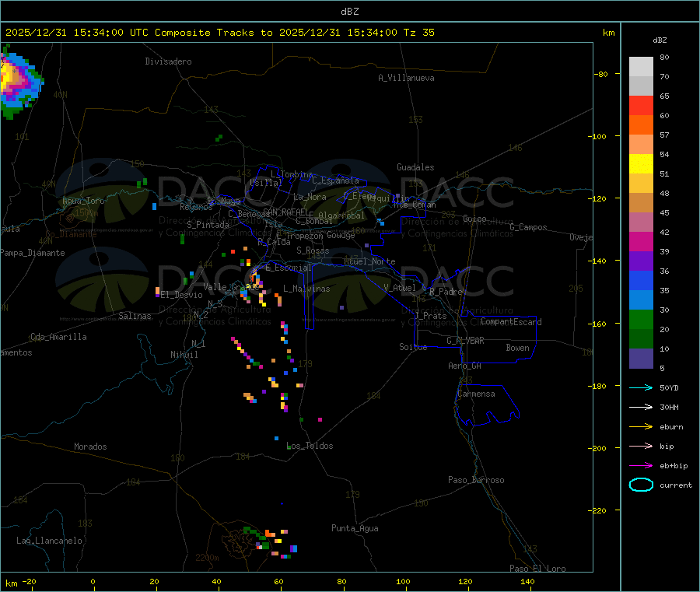Click the Nihuil map label
The height and width of the screenshot is (592, 700).
click(184, 355)
